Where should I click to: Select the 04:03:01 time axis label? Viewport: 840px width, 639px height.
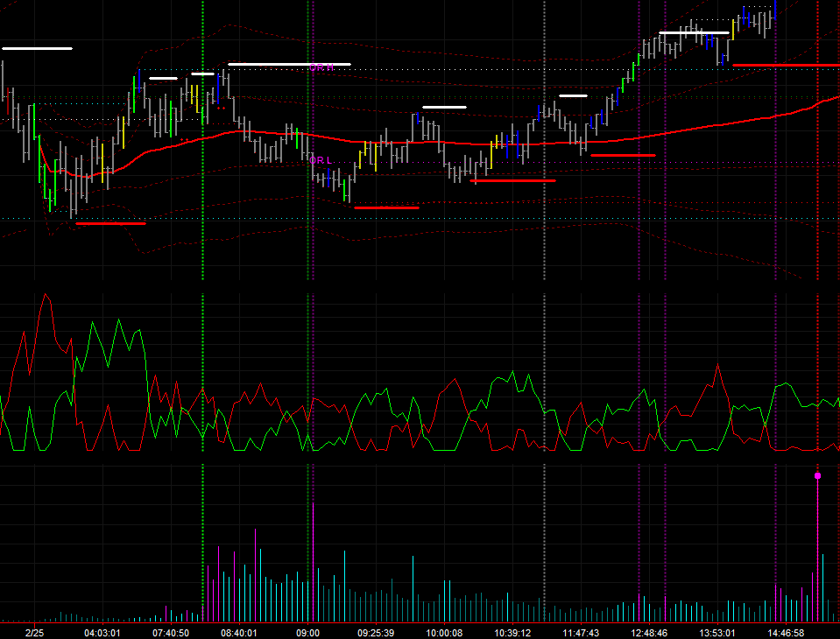click(x=102, y=632)
